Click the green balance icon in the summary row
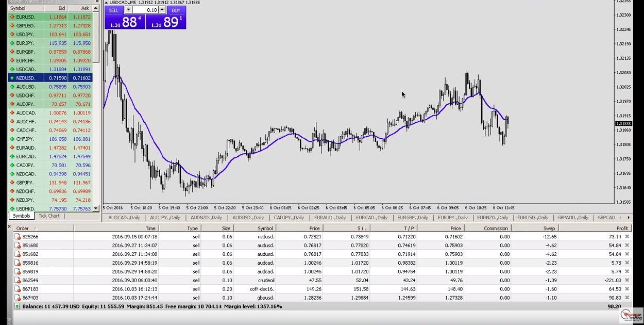This screenshot has width=644, height=325. click(x=18, y=306)
